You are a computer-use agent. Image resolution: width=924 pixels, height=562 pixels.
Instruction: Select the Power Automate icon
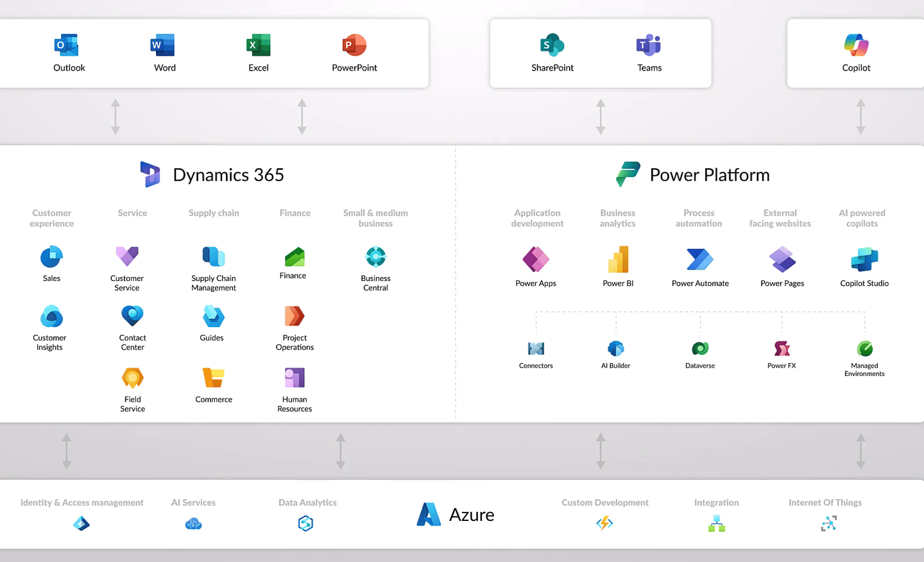700,260
